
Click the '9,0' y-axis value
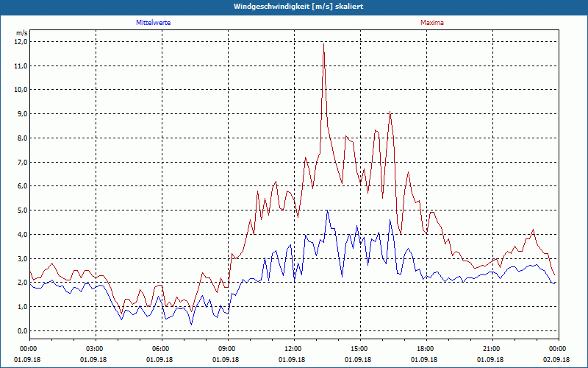(23, 114)
